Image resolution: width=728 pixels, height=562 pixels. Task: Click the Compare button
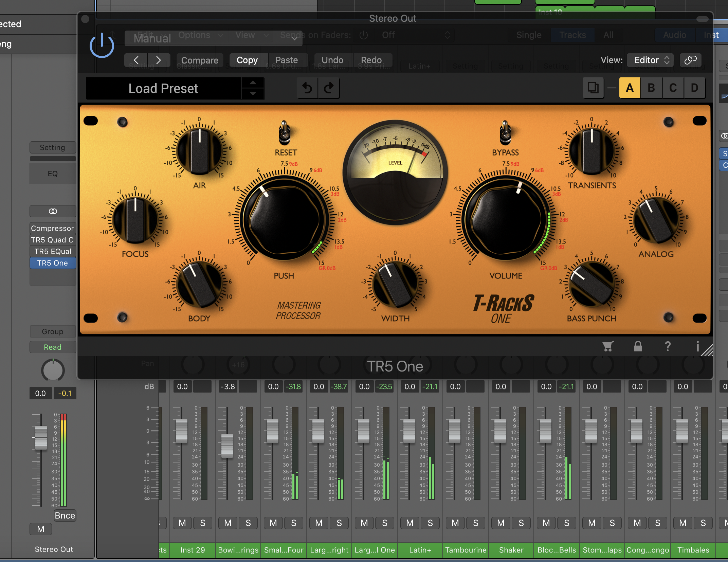coord(200,60)
